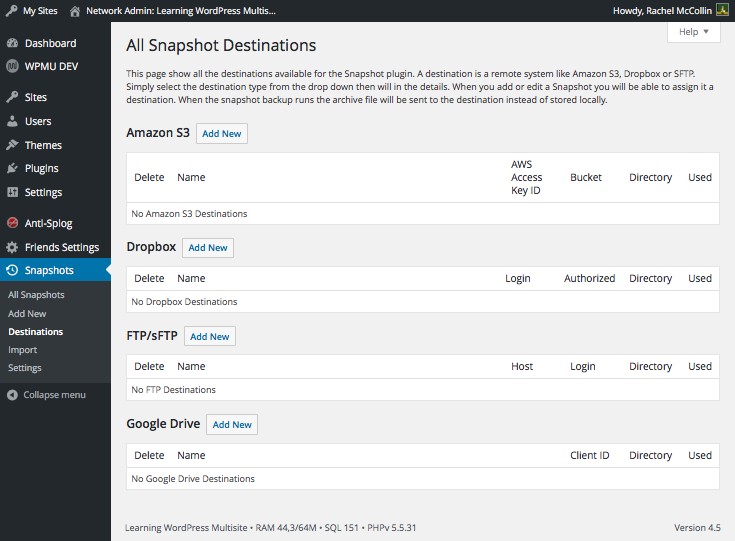Click 'Host' column header in FTP table
This screenshot has width=735, height=541.
pos(522,366)
